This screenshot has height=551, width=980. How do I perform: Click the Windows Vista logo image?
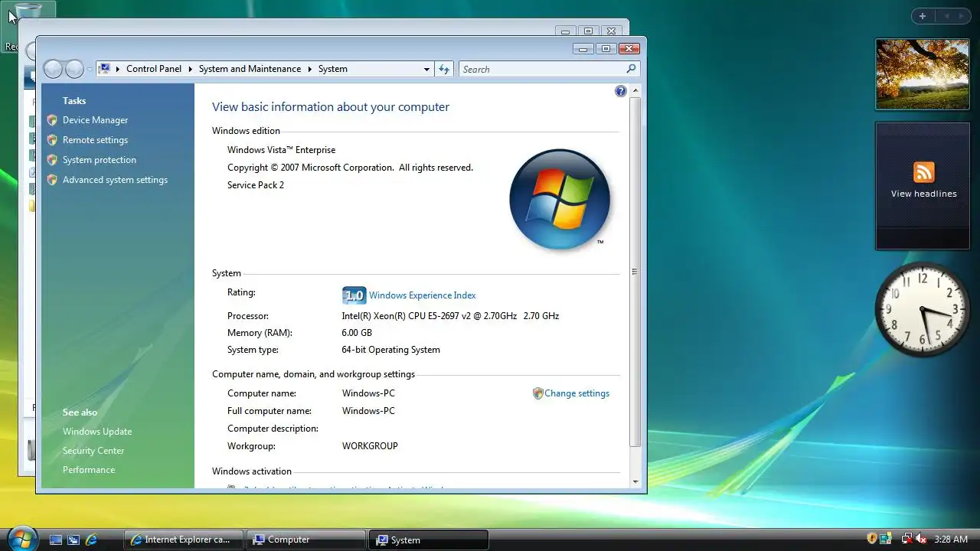(x=560, y=199)
